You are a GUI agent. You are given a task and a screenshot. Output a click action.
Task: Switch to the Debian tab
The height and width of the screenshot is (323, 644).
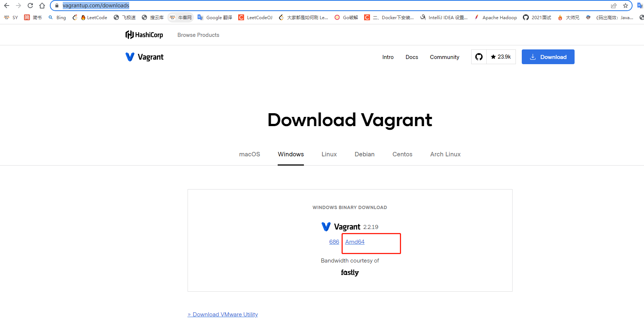click(364, 154)
